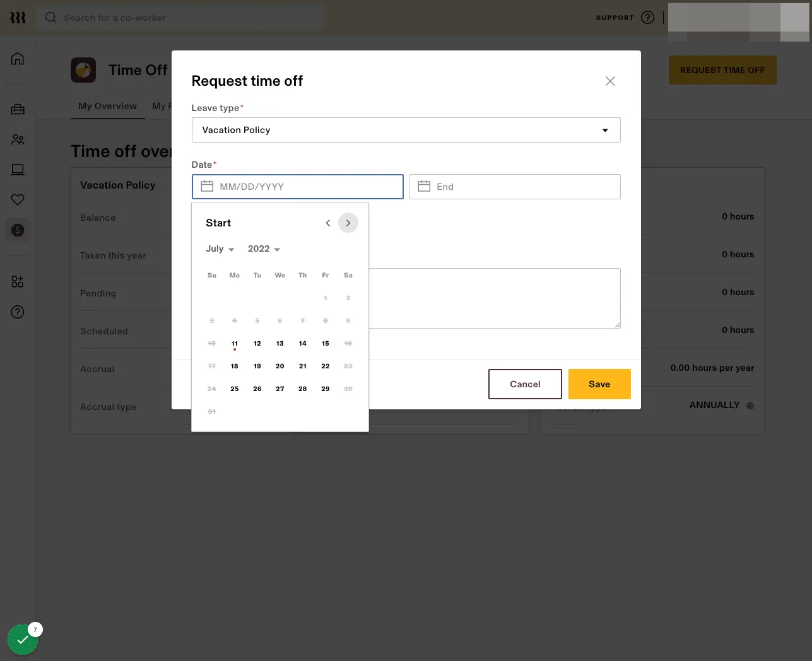Select July 29 in calendar
This screenshot has width=812, height=661.
326,389
